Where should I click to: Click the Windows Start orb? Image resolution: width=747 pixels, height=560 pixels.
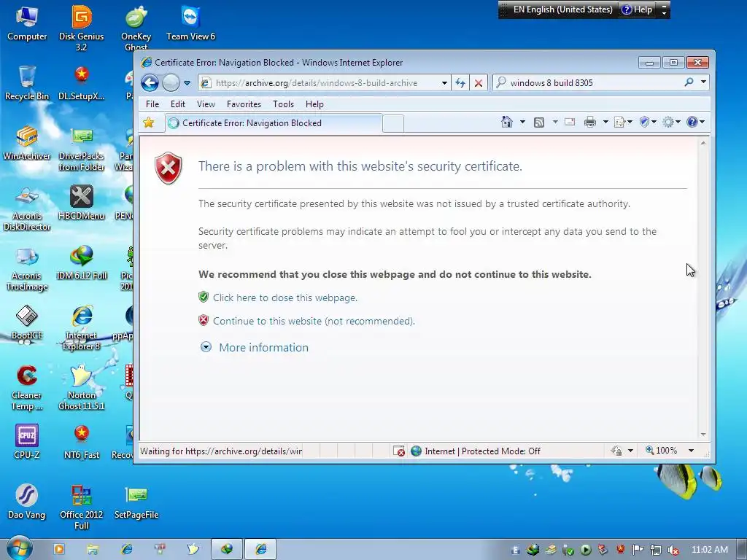click(x=19, y=549)
